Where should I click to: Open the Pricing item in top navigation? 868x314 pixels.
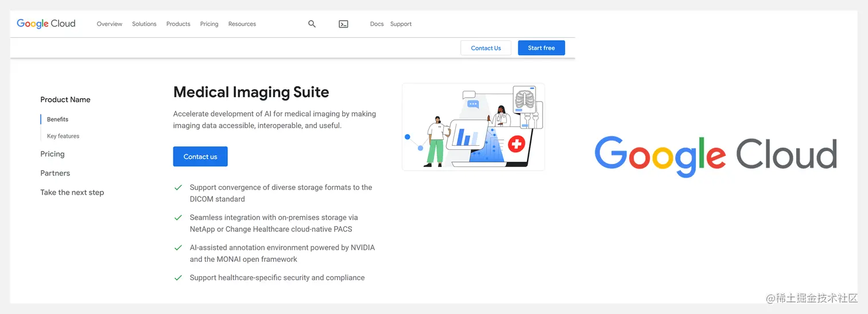(x=209, y=24)
